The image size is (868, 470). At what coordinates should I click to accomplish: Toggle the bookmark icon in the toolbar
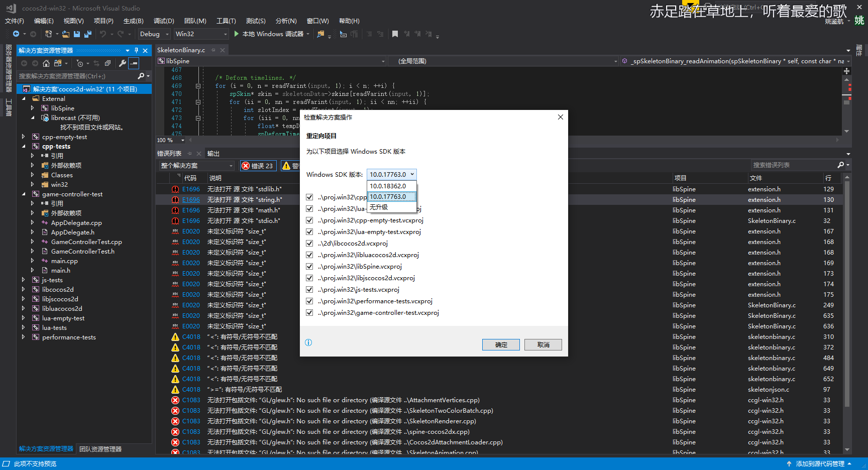pos(395,34)
